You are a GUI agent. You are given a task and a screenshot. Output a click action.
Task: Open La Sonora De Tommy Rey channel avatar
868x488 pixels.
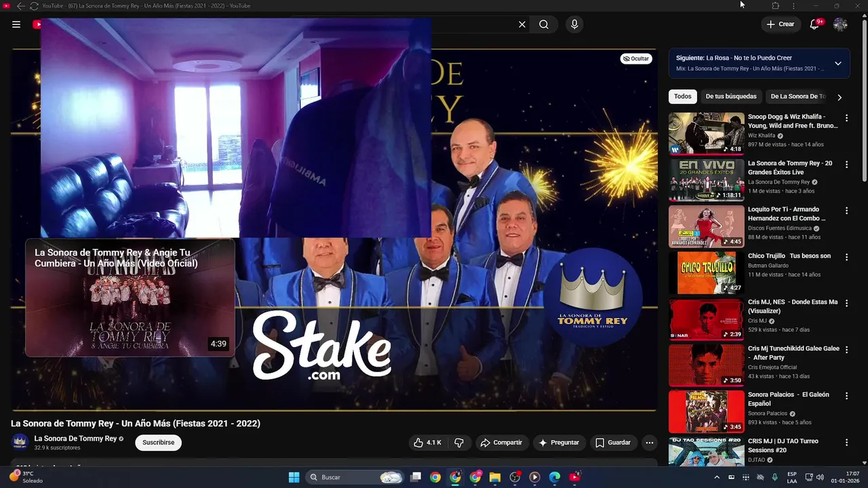[20, 443]
